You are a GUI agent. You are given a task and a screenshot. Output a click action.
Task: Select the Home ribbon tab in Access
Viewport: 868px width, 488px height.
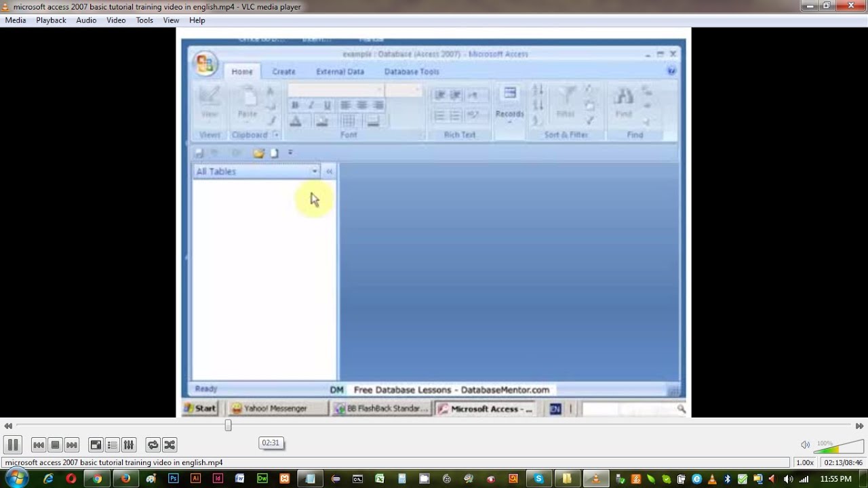pos(242,71)
